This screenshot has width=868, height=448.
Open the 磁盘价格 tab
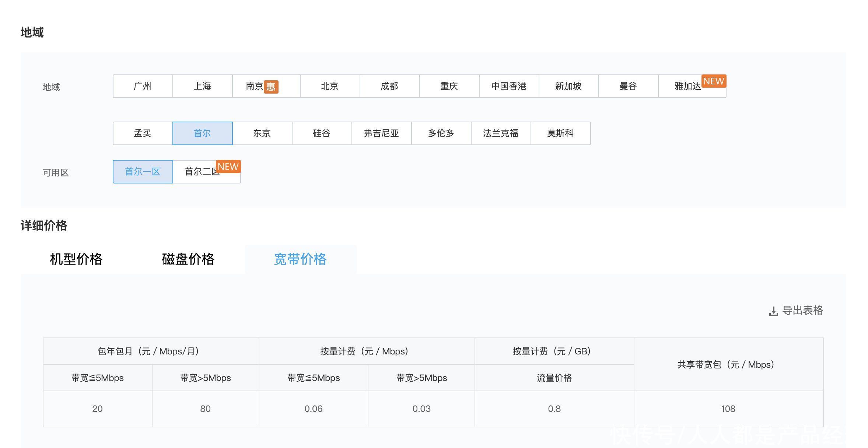[188, 259]
